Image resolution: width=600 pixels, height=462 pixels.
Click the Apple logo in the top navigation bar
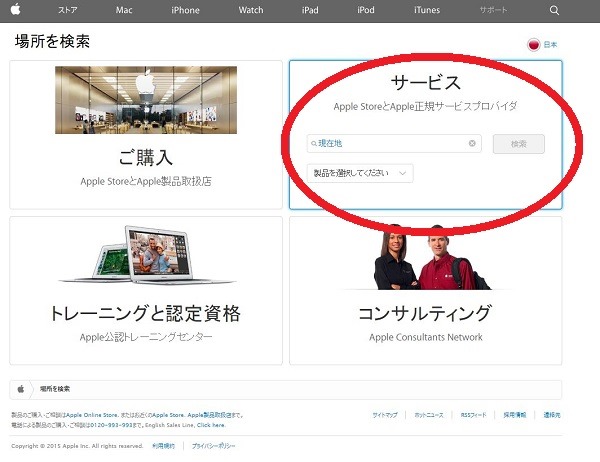pos(16,9)
